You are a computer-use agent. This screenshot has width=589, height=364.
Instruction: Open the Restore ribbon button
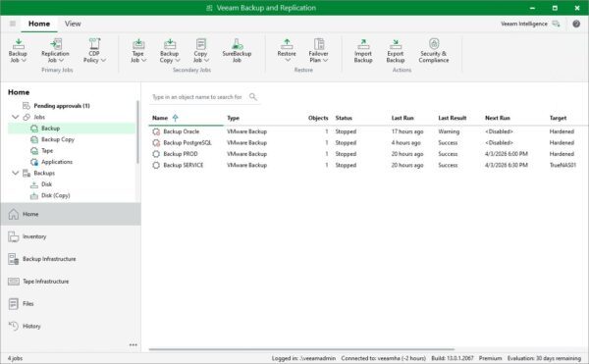tap(287, 50)
